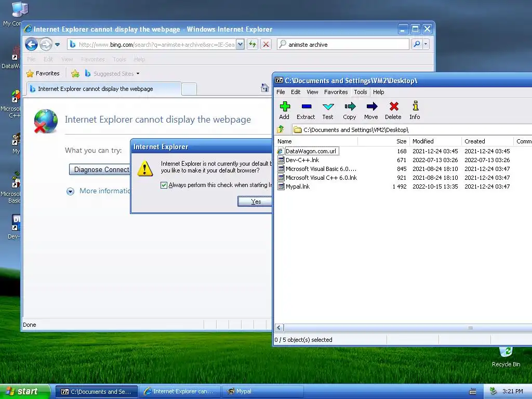Click the 7-Zip horizontal scrollbar left arrow
Screen dimensions: 532x399
[279, 328]
